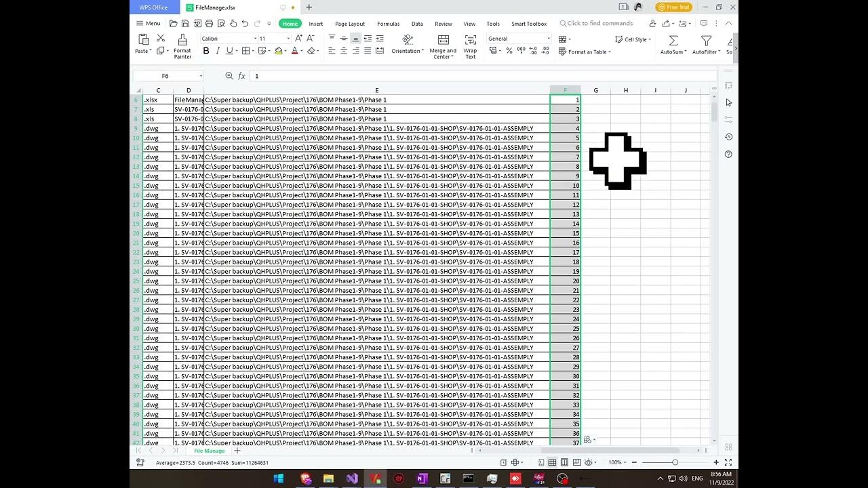Select the File Manage sheet tab

(209, 451)
